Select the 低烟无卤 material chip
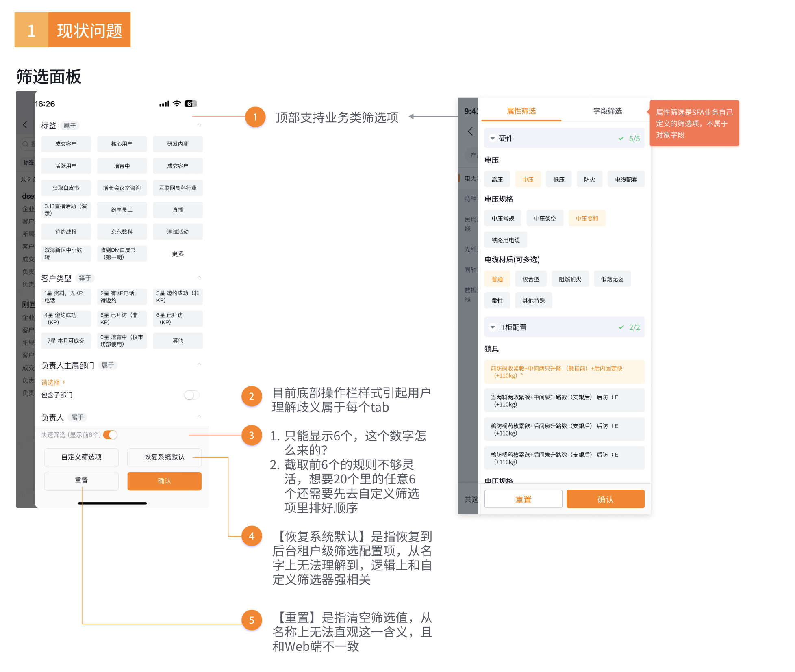 (x=612, y=279)
